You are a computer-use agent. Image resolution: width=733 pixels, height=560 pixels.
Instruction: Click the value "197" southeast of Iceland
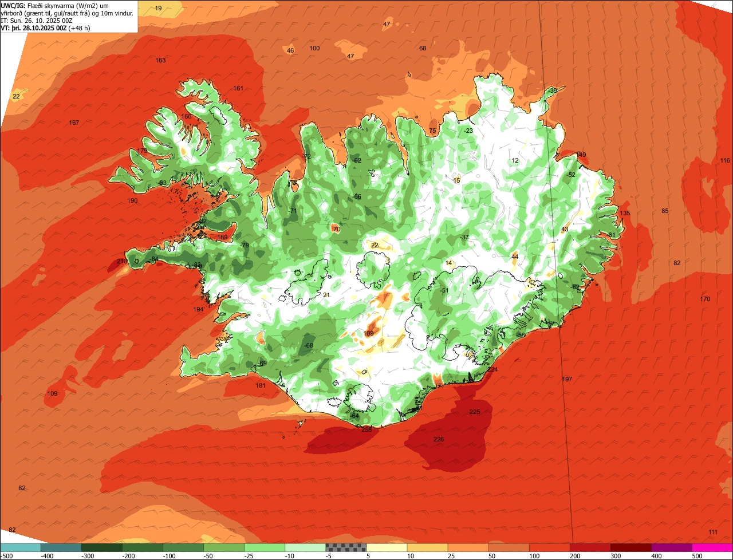(567, 379)
